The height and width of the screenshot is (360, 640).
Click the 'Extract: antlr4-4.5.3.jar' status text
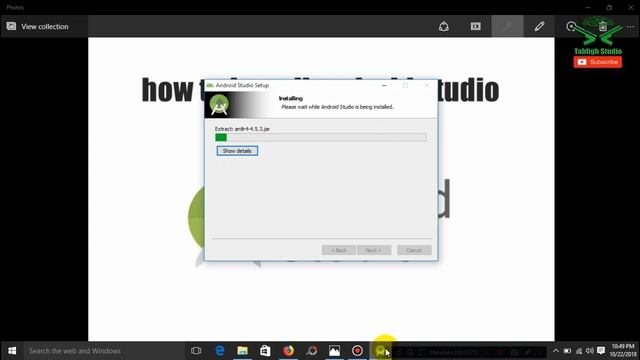click(242, 129)
